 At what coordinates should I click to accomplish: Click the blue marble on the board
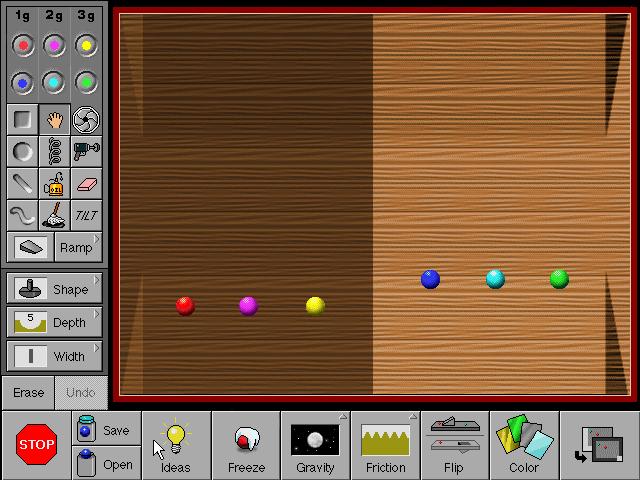tap(430, 279)
